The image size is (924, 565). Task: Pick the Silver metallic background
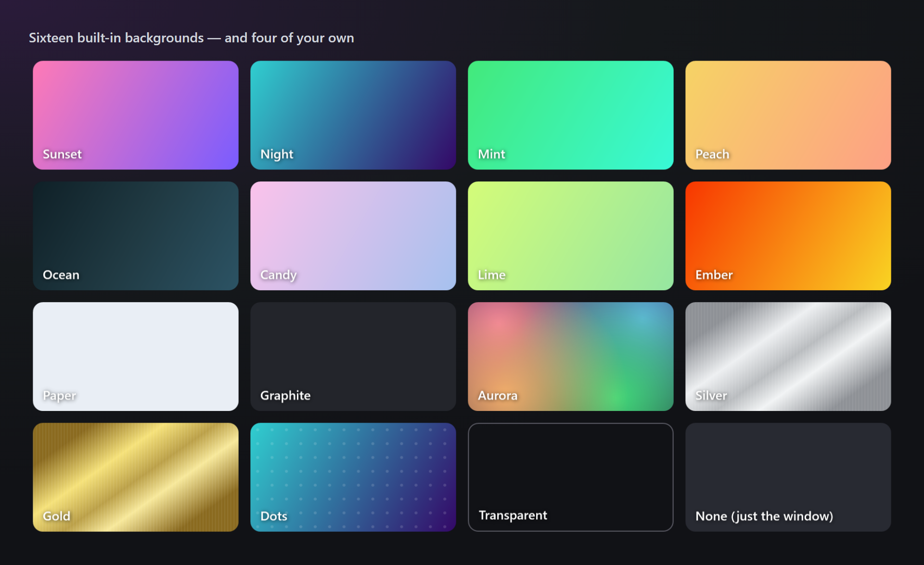click(x=788, y=357)
